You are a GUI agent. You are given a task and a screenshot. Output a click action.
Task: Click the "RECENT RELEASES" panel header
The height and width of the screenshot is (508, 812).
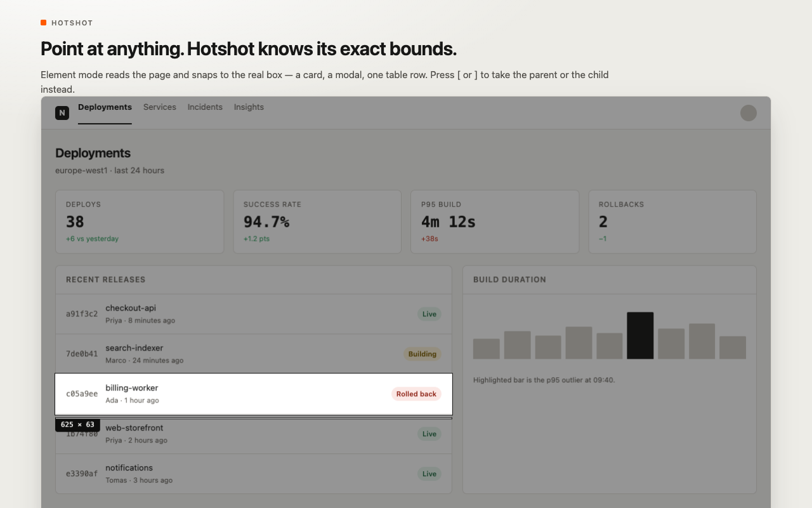tap(106, 279)
